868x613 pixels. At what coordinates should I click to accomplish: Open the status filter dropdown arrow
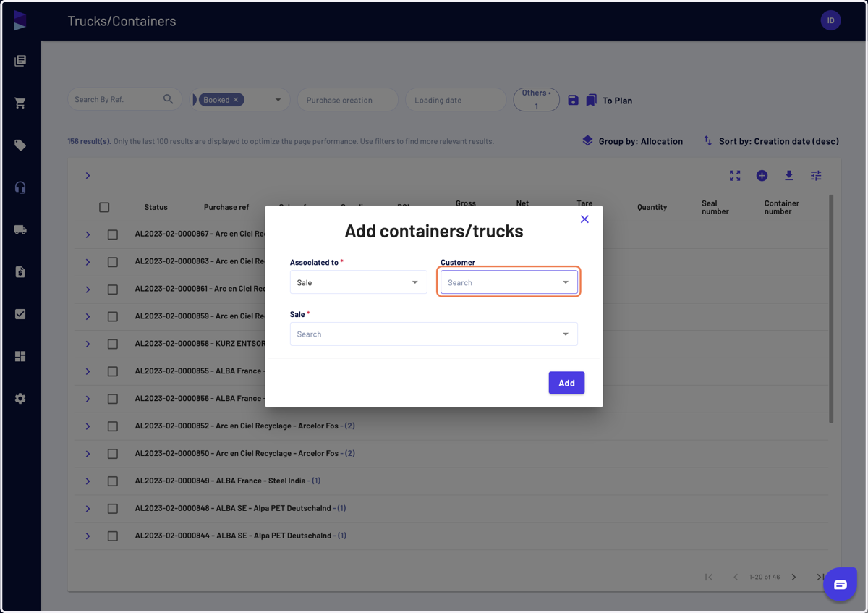pos(278,100)
